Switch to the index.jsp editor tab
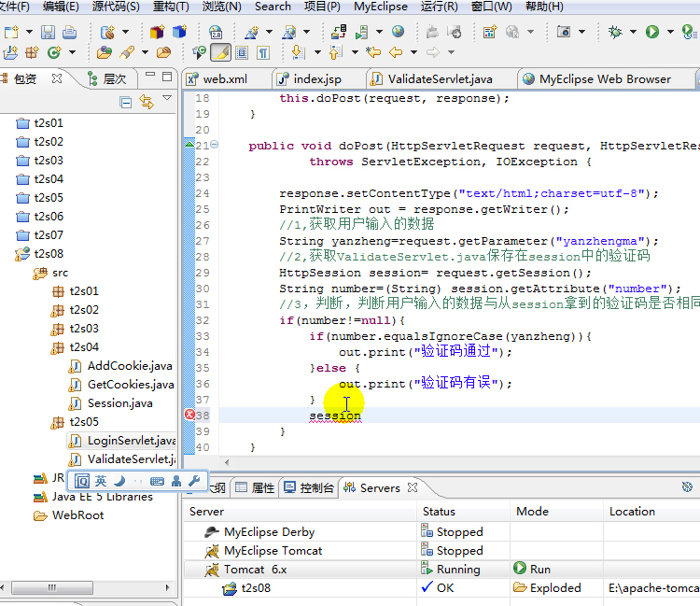Viewport: 700px width, 606px height. [309, 79]
